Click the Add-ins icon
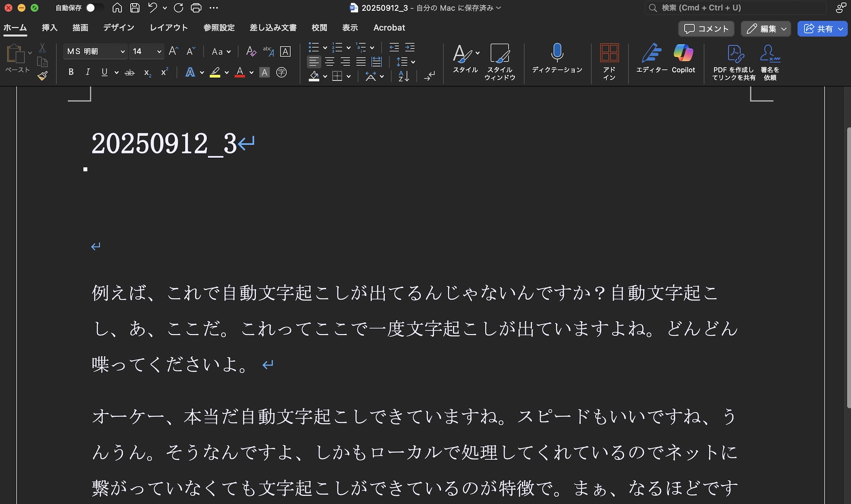Image resolution: width=851 pixels, height=504 pixels. [609, 61]
